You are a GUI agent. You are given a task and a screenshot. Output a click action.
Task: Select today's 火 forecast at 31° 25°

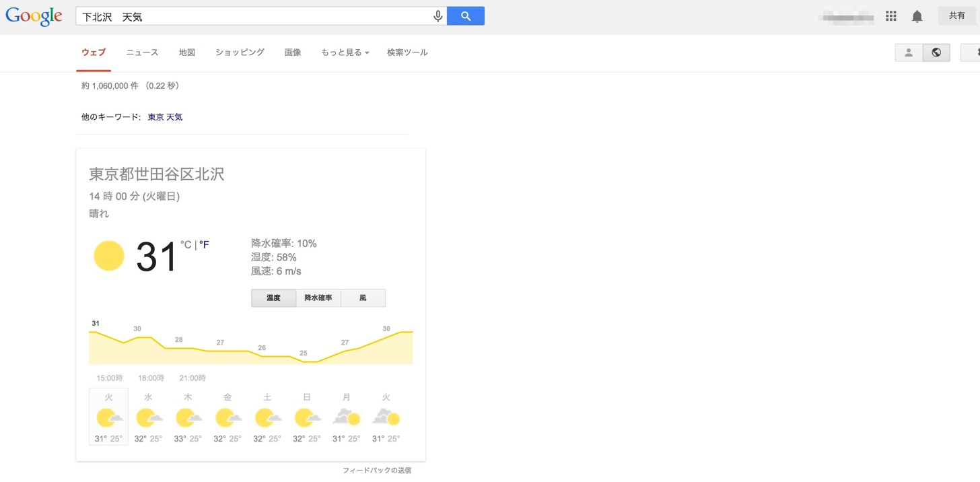(x=108, y=417)
